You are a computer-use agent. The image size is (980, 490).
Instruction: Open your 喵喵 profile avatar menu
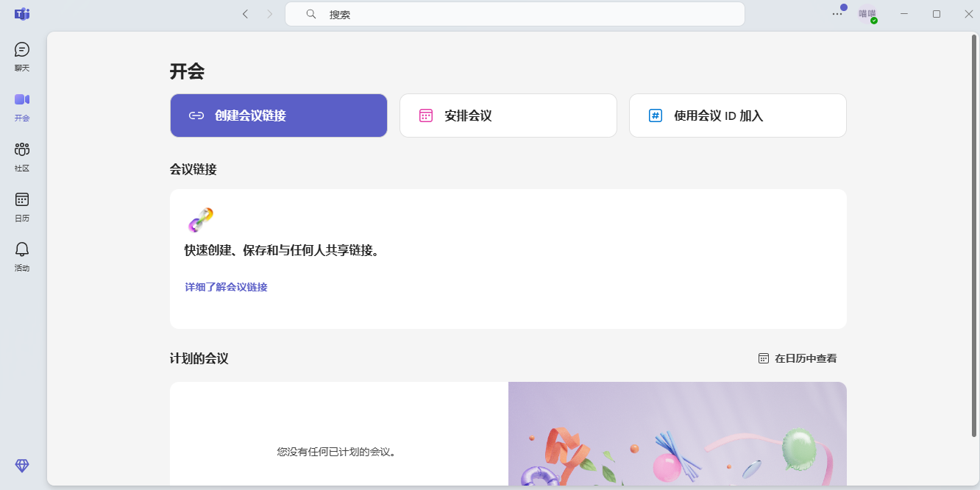(x=867, y=13)
